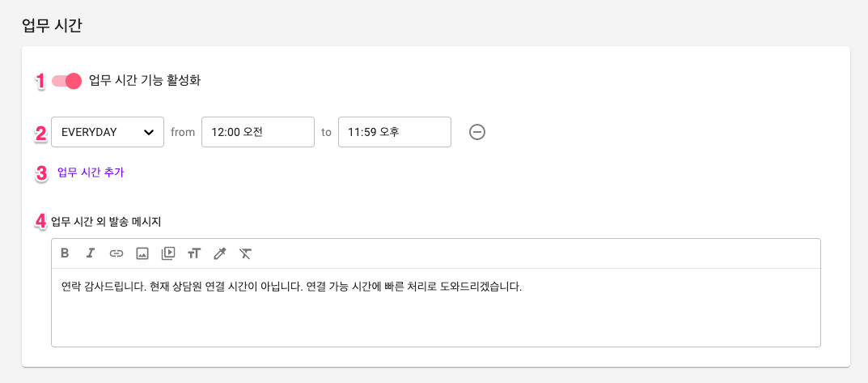Insert a hyperlink using the link icon
This screenshot has width=868, height=383.
pos(116,253)
